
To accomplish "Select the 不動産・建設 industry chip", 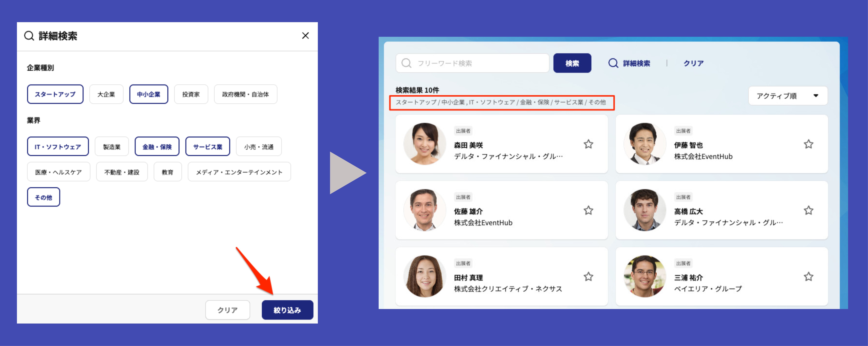I will pos(122,172).
